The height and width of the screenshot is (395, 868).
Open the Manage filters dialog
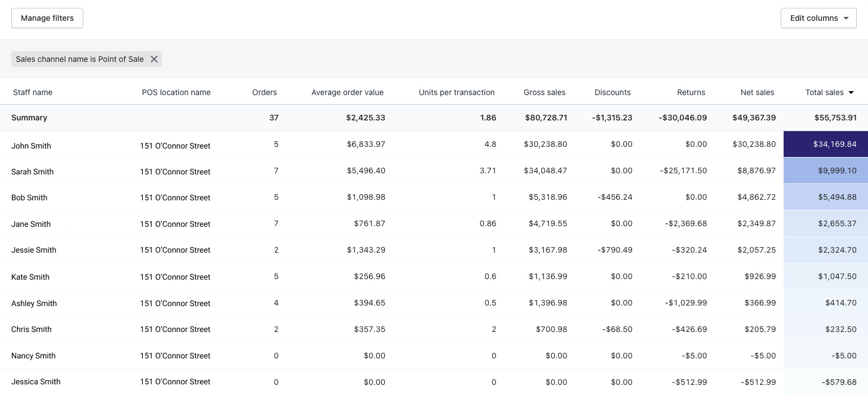pos(47,17)
